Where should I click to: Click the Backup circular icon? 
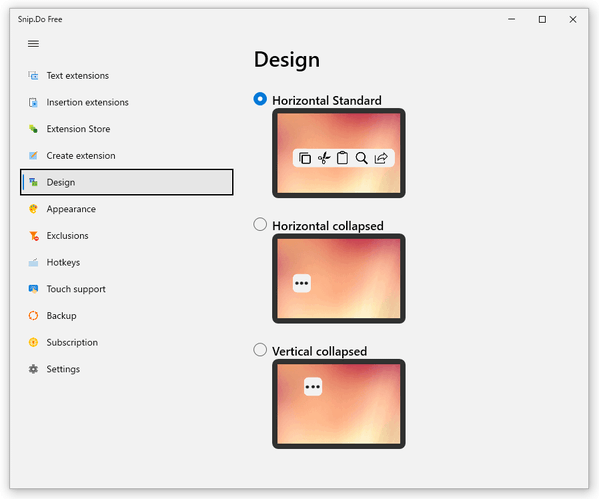[x=33, y=316]
